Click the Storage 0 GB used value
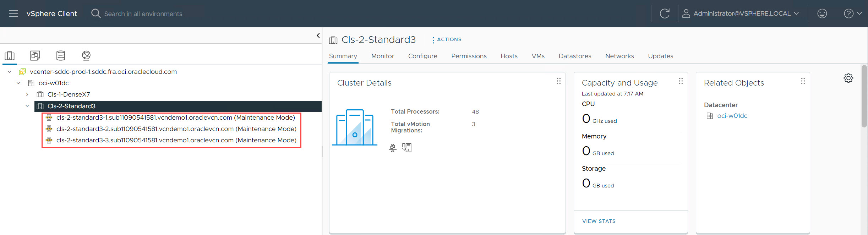This screenshot has height=235, width=868. coord(598,183)
